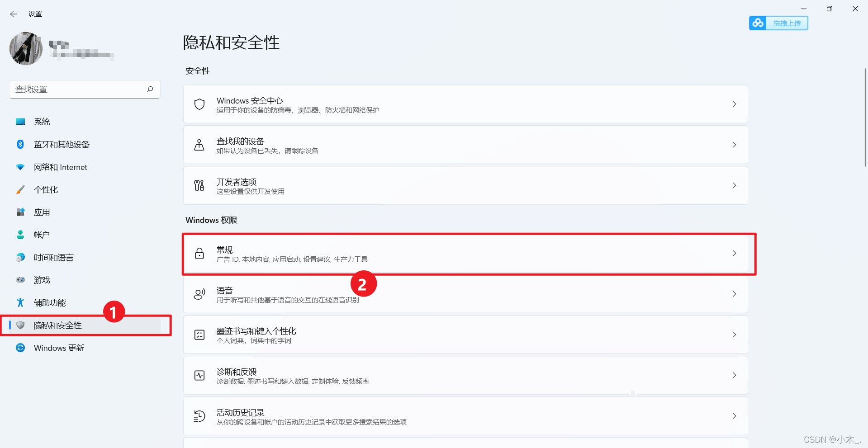The height and width of the screenshot is (448, 868).
Task: Click the paintbrush icon for 个性化
Action: coord(20,189)
